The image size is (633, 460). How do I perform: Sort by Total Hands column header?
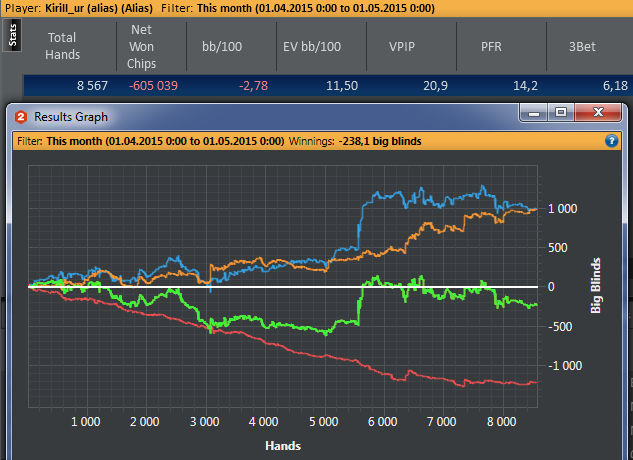(62, 46)
